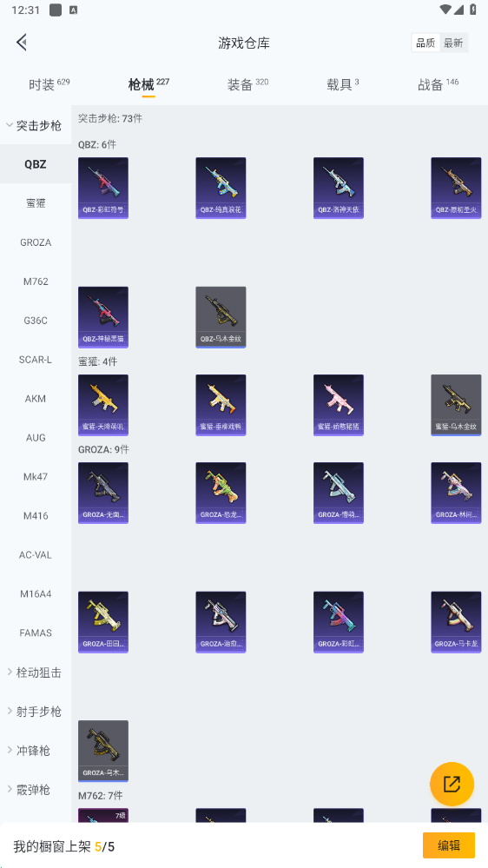Image resolution: width=488 pixels, height=868 pixels.
Task: Choose the 蜜獾-乌木金纹 skin
Action: (x=456, y=405)
